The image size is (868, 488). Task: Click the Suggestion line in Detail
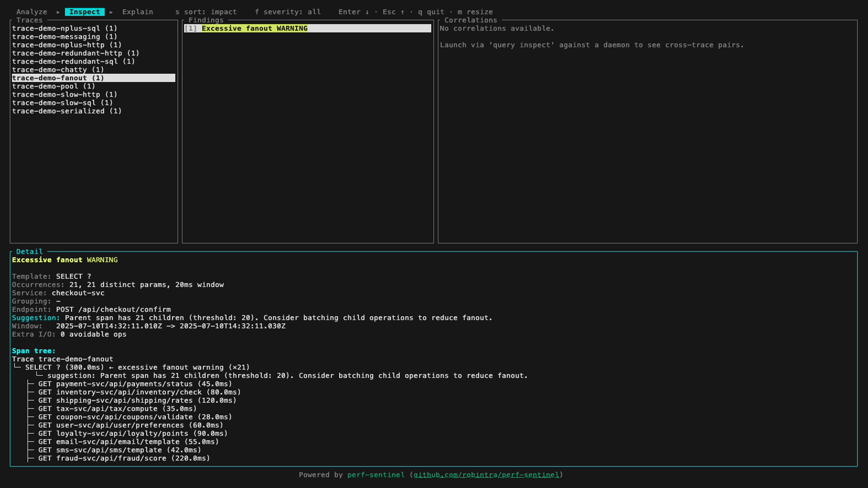pyautogui.click(x=252, y=318)
